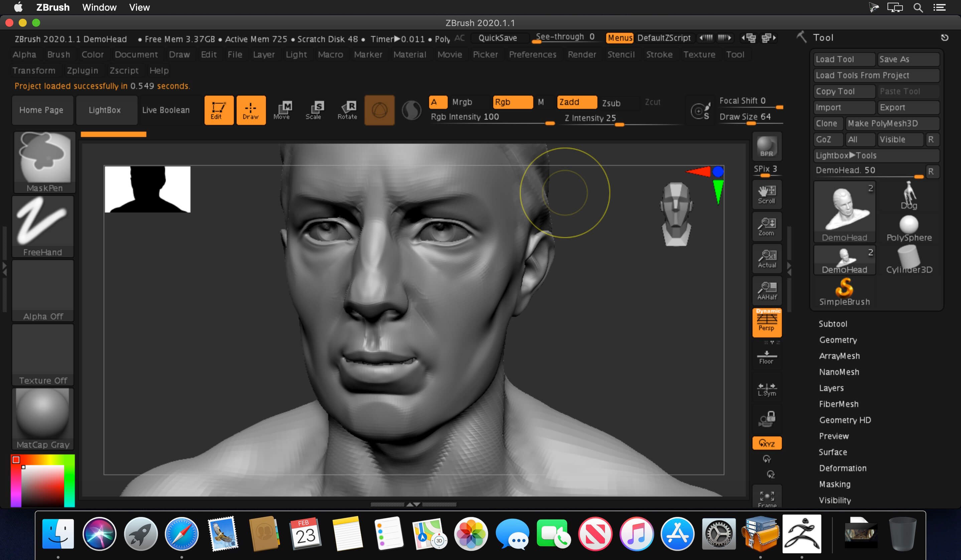Toggle Zsub sculpting mode
The width and height of the screenshot is (961, 560).
point(610,101)
